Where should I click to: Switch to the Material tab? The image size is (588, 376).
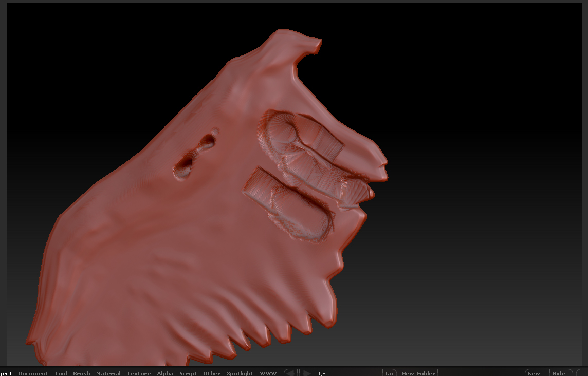click(x=108, y=373)
